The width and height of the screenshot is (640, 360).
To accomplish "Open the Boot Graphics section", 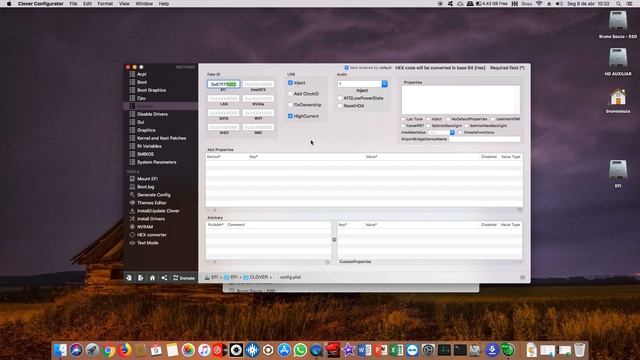I will (x=151, y=90).
